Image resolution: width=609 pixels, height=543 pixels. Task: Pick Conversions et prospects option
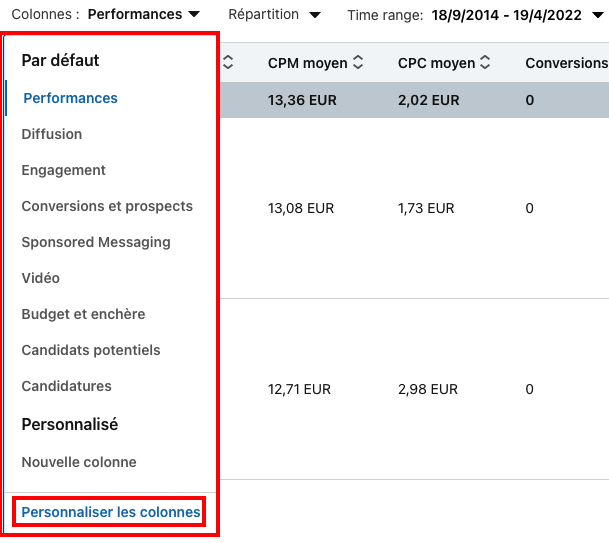(107, 206)
